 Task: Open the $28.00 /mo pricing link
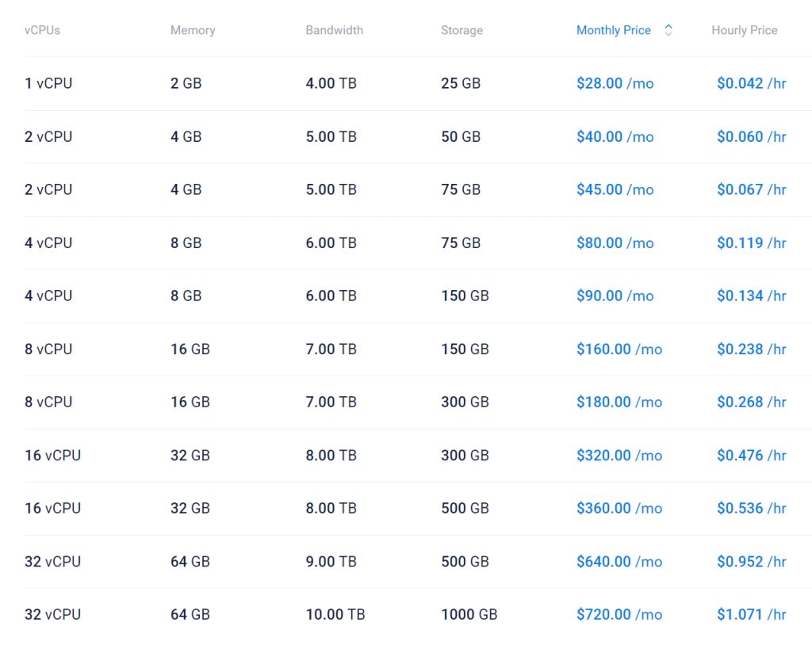[x=615, y=83]
